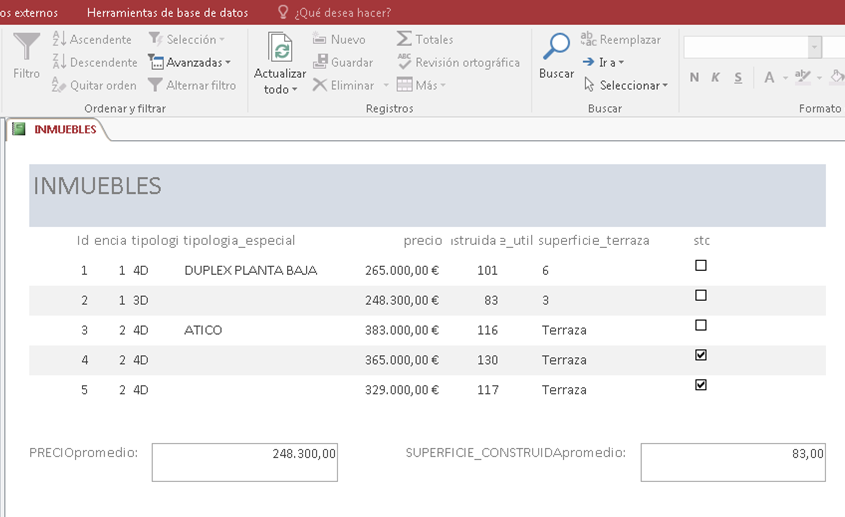This screenshot has height=517, width=845.
Task: Expand the Actualizar todo dropdown arrow
Action: 294,89
